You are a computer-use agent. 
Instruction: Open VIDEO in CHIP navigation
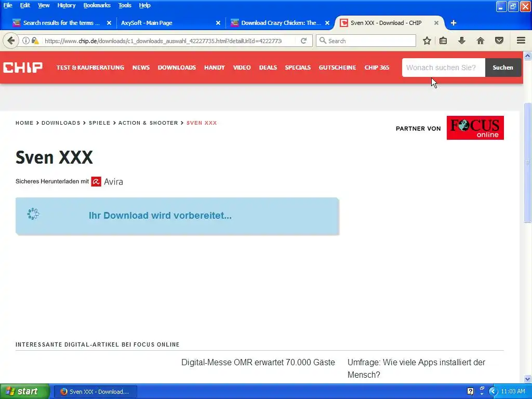(242, 68)
